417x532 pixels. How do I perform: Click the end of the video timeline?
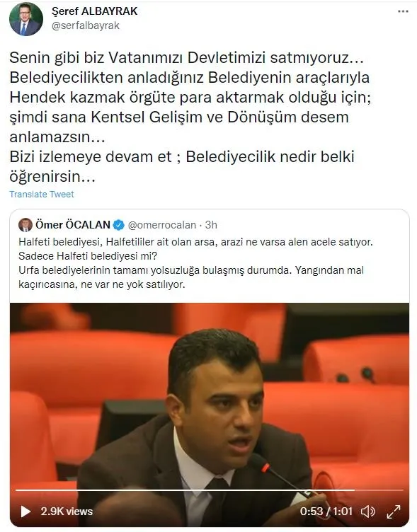(401, 490)
